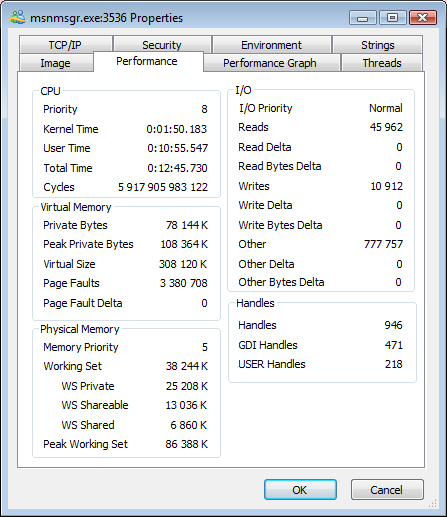Click the User Time value 0:10:55.547
Image resolution: width=447 pixels, height=517 pixels.
click(x=177, y=148)
